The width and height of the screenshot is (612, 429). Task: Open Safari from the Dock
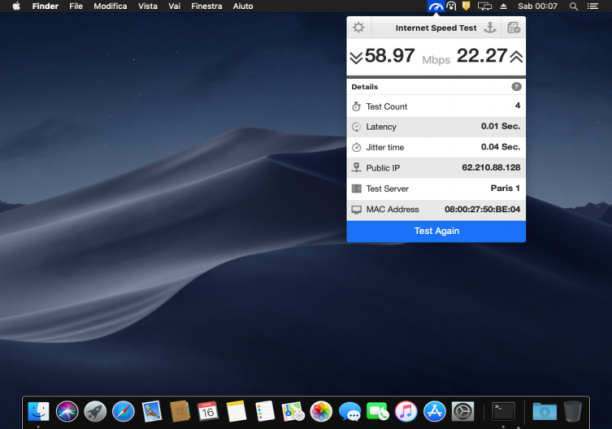point(123,411)
